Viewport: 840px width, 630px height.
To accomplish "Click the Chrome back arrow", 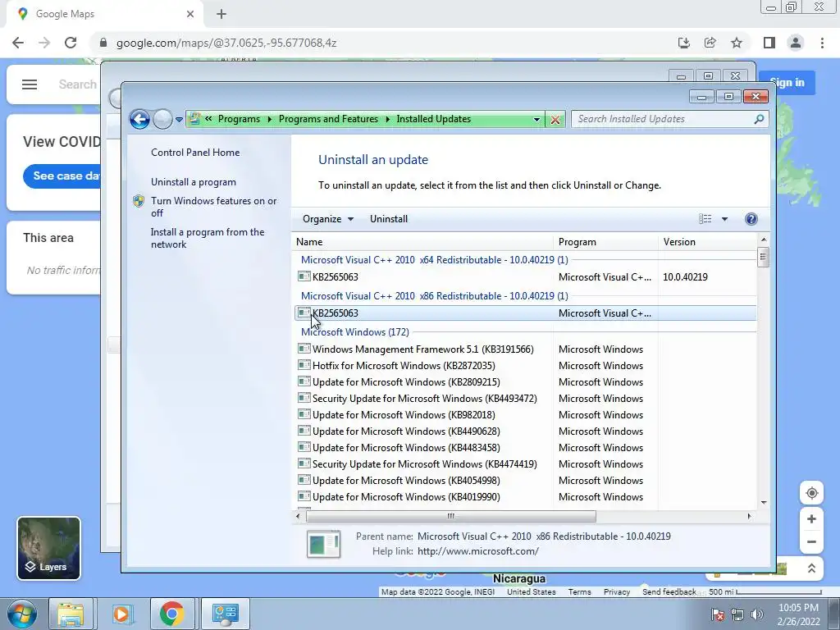I will pos(18,43).
